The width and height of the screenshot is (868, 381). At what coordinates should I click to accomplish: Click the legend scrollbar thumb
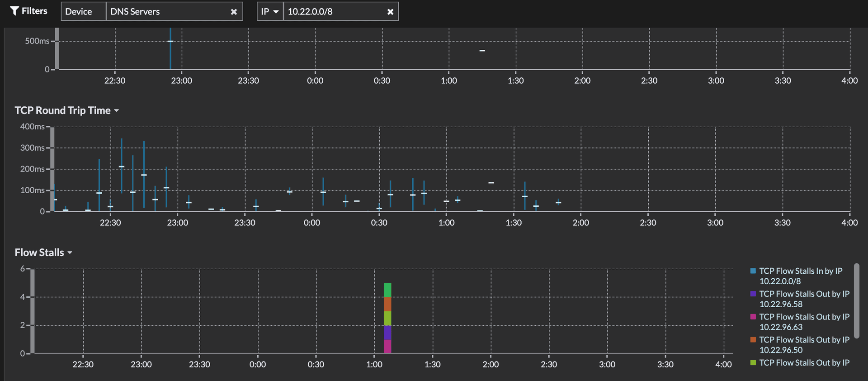click(x=856, y=300)
